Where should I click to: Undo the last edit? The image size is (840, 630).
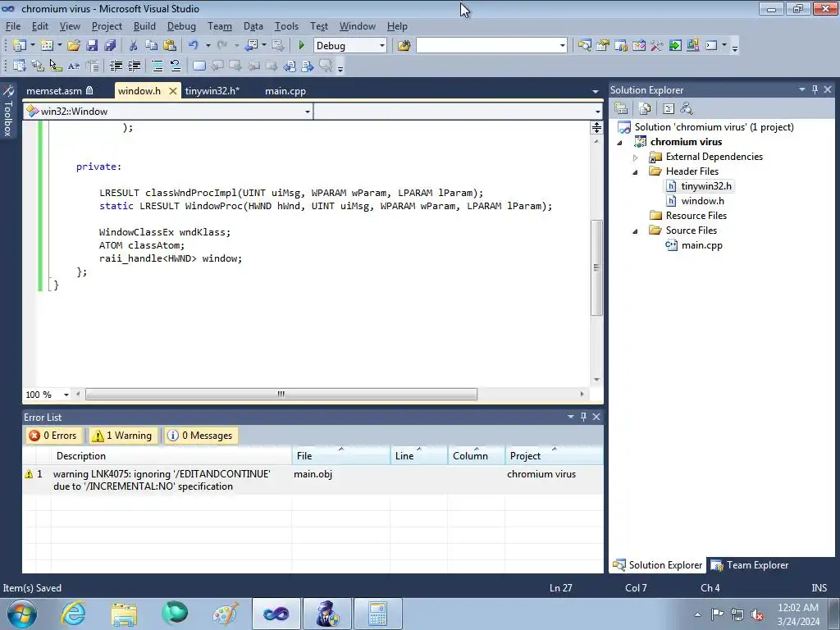click(x=193, y=46)
